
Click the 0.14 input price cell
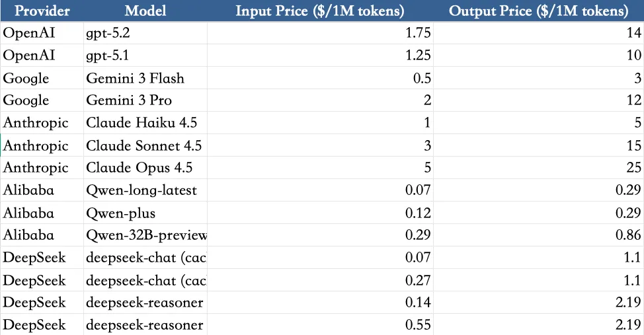pos(320,302)
